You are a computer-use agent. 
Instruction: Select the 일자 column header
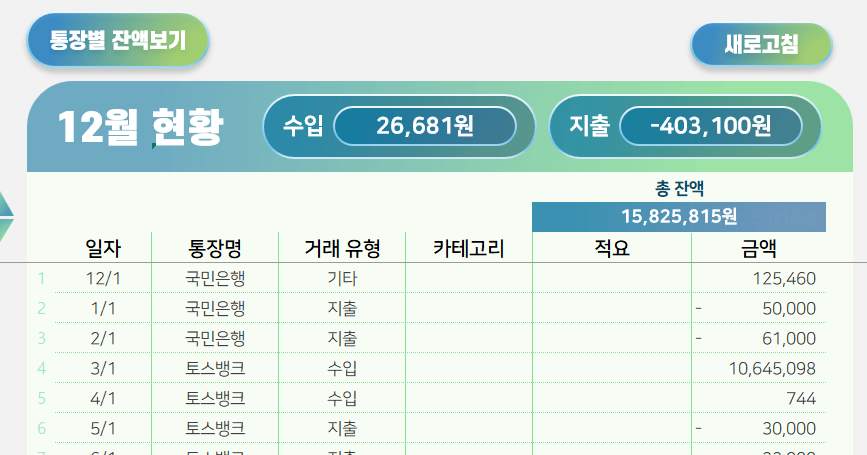[x=104, y=248]
